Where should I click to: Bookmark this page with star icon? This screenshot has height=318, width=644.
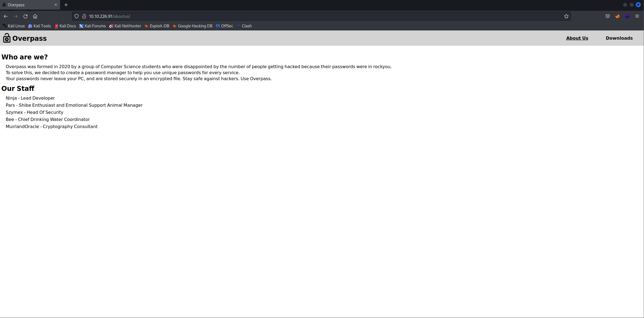pyautogui.click(x=566, y=16)
